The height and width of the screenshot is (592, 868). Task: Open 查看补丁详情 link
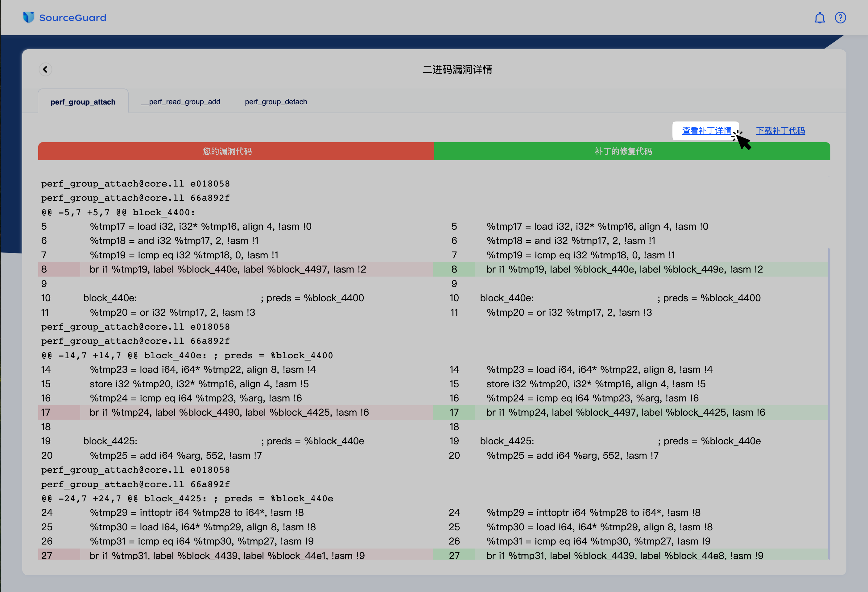pos(706,131)
